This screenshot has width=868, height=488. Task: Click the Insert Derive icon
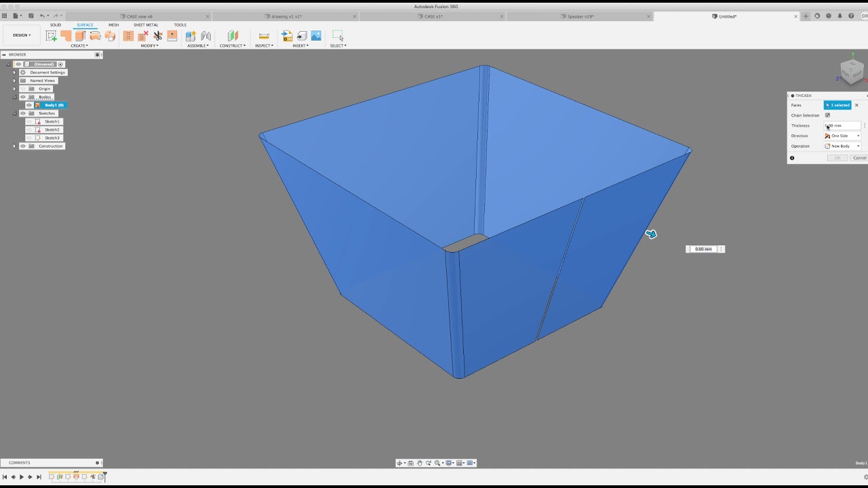click(287, 36)
